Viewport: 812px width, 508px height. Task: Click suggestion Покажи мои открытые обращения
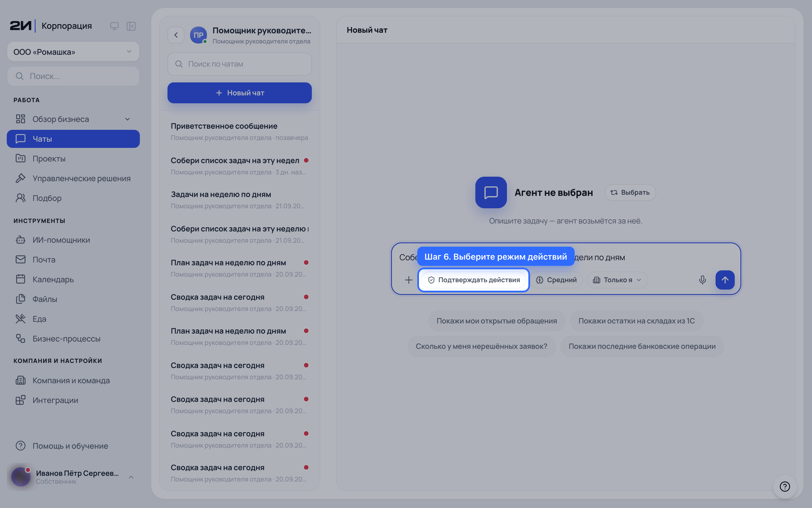tap(497, 321)
